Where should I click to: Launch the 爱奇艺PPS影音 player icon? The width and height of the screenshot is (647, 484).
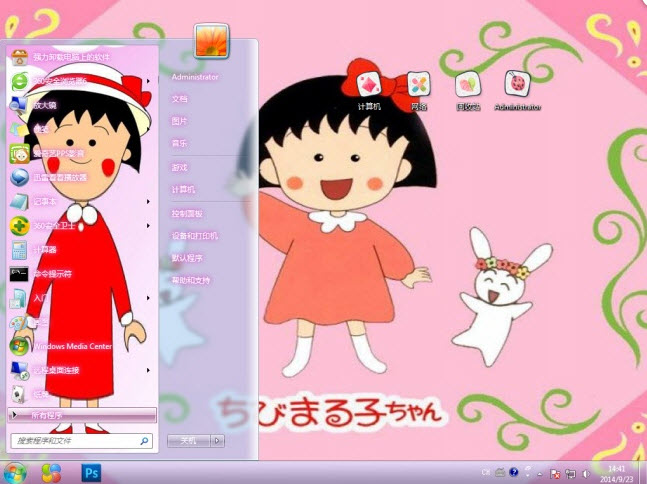point(19,154)
